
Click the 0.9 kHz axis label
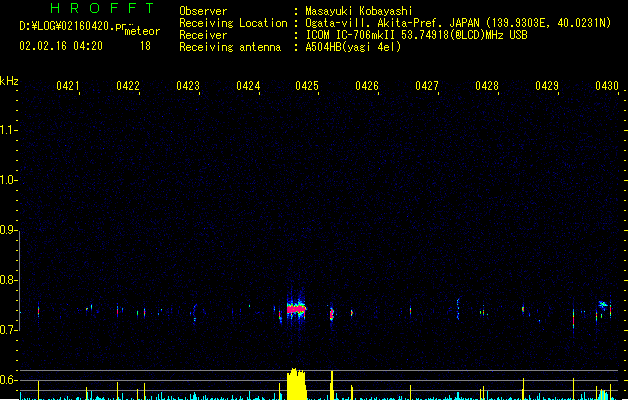pos(7,230)
